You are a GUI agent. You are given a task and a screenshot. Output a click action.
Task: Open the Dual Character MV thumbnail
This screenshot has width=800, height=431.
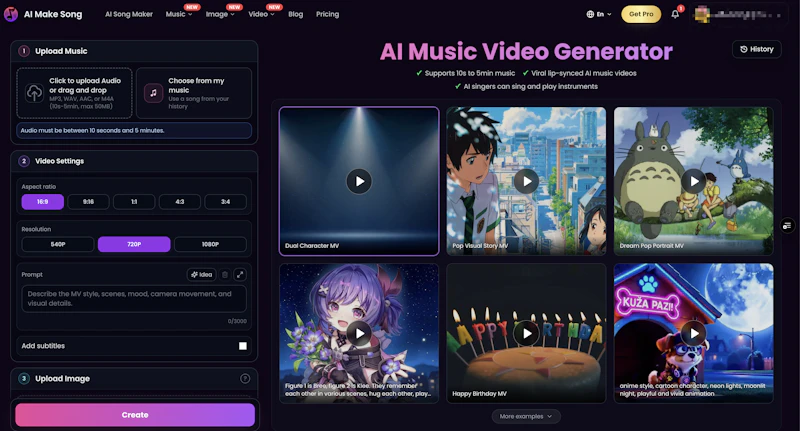click(x=359, y=181)
